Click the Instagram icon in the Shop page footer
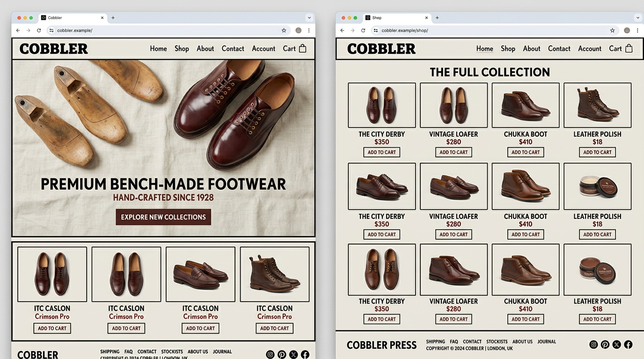This screenshot has height=359, width=644. click(x=593, y=345)
